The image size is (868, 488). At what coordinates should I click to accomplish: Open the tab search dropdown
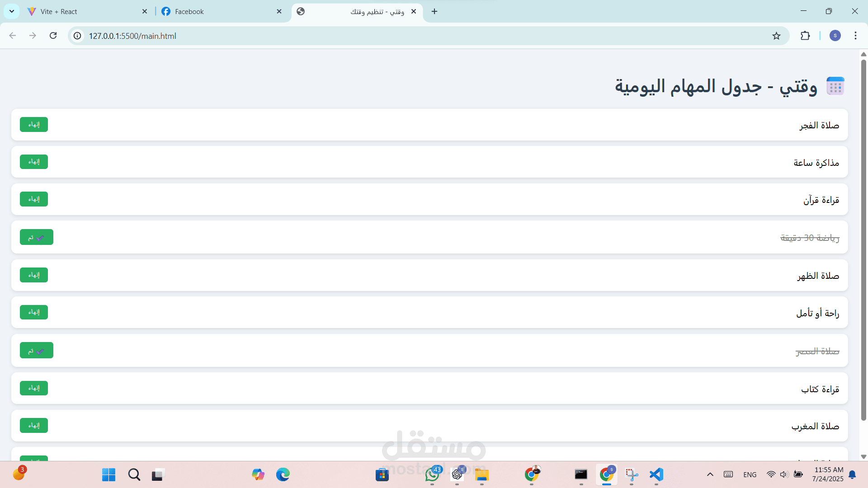coord(12,11)
